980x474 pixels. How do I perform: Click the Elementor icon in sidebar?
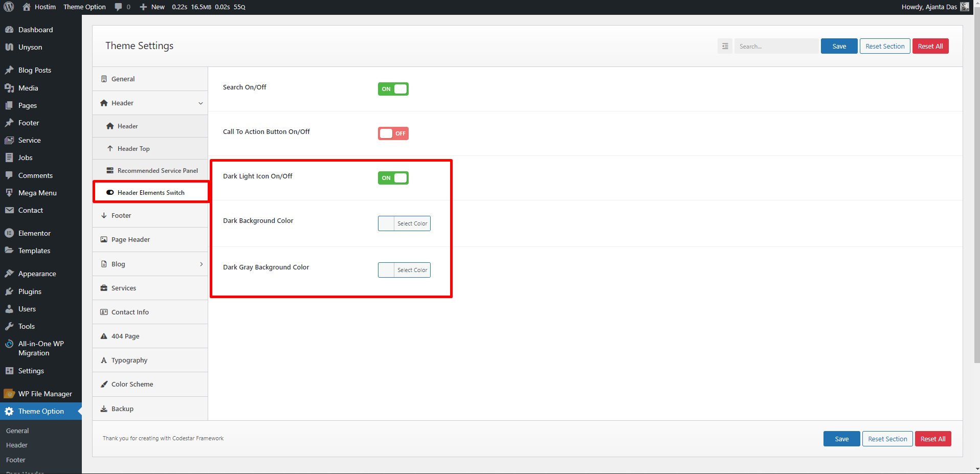tap(9, 233)
